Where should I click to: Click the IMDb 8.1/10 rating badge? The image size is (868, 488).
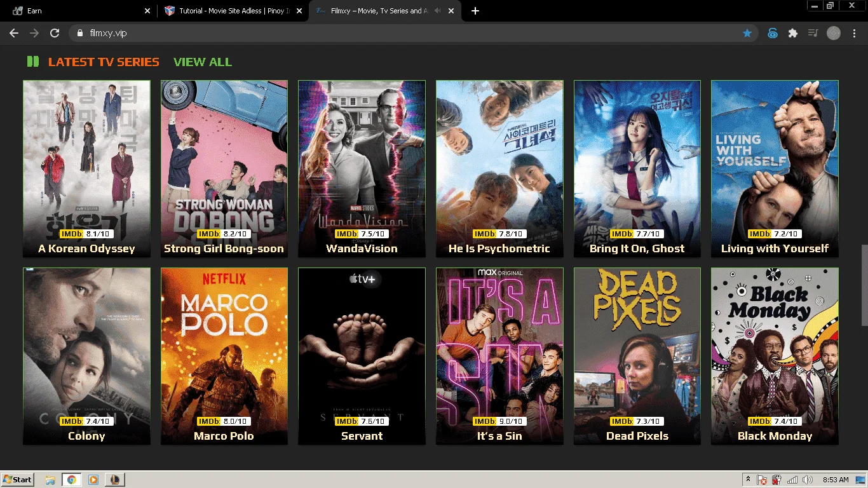pyautogui.click(x=86, y=234)
